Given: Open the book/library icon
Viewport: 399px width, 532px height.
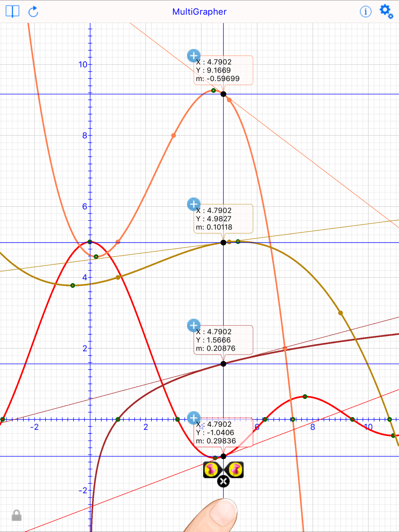Looking at the screenshot, I should 12,11.
